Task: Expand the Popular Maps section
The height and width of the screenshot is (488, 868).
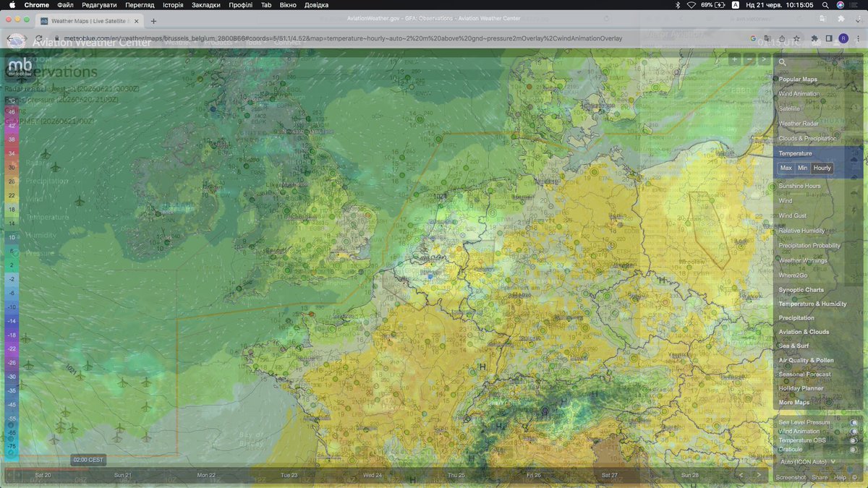Action: 798,80
